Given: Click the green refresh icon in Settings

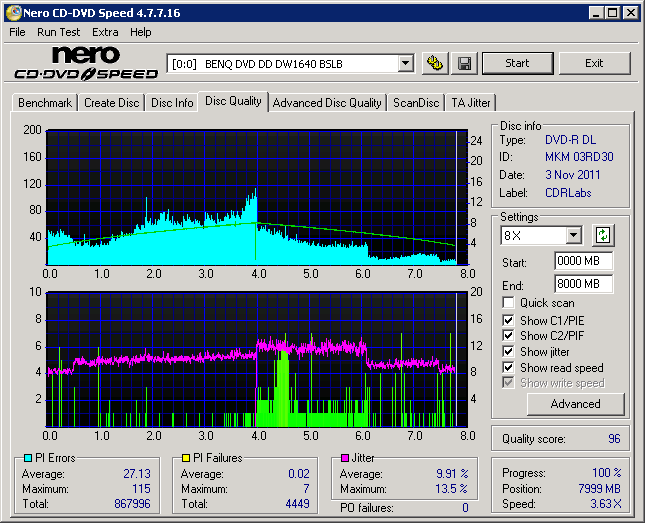Looking at the screenshot, I should [602, 236].
